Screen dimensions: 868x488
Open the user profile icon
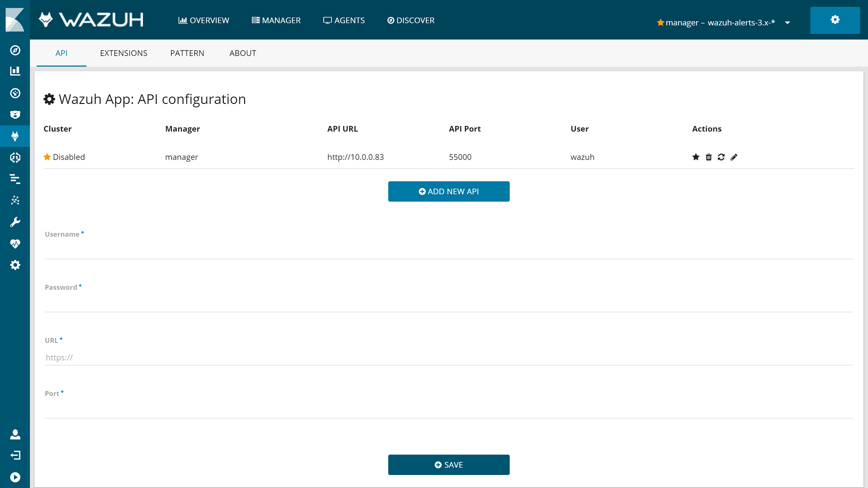click(x=15, y=434)
